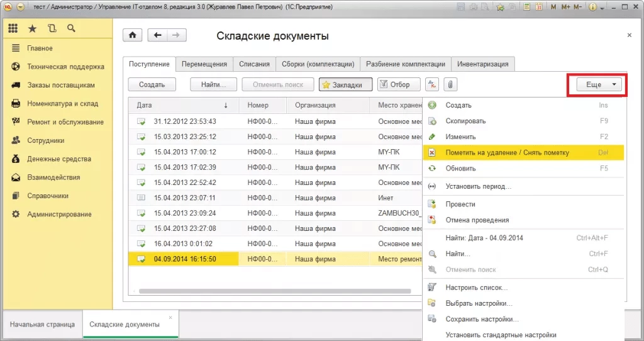Open the calendar icon in title bar
Viewport: 644px width, 341px height.
538,7
